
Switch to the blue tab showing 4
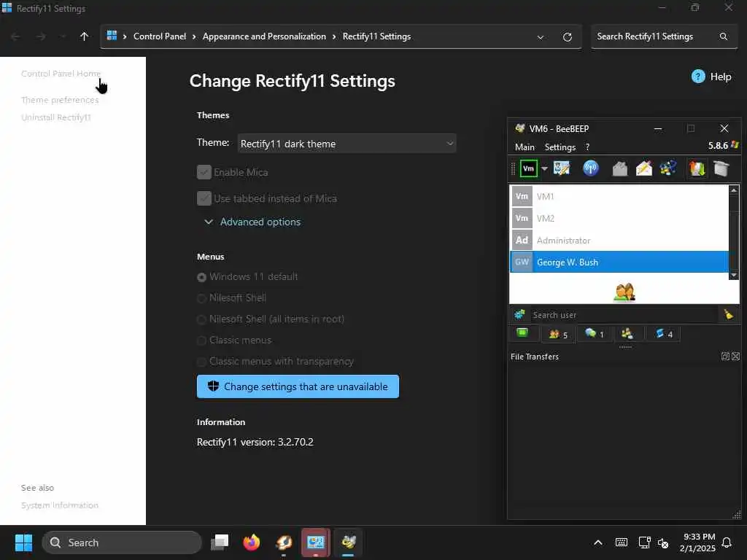pos(662,334)
